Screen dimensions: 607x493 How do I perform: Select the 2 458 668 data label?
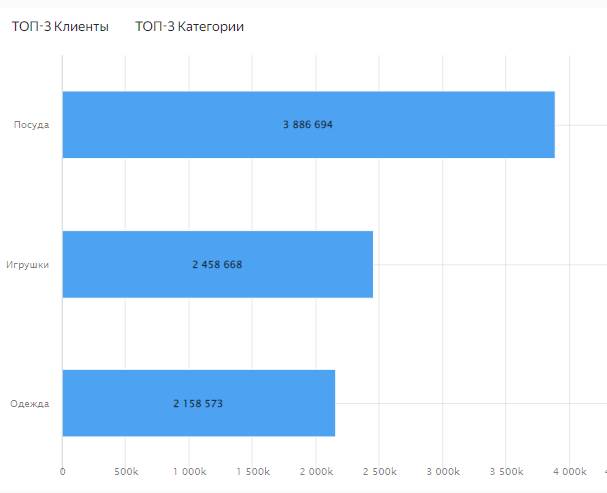[217, 264]
